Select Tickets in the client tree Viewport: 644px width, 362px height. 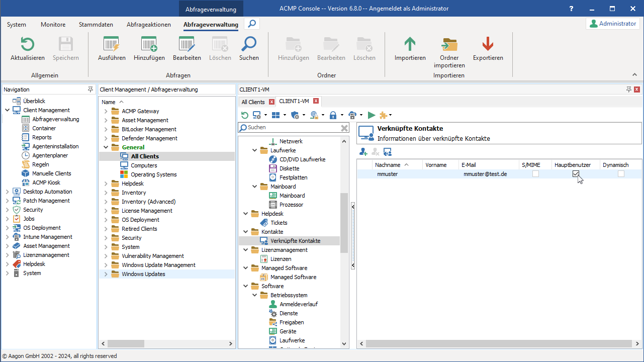279,223
